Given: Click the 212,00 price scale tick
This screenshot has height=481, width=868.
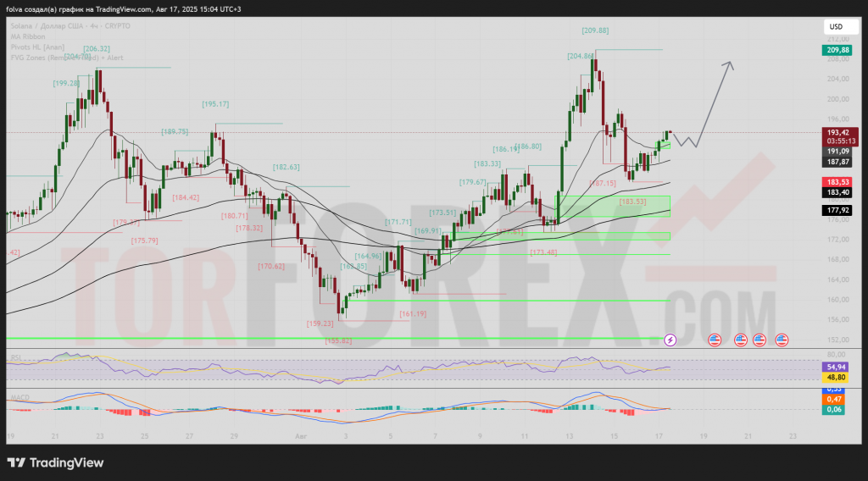Looking at the screenshot, I should point(838,39).
